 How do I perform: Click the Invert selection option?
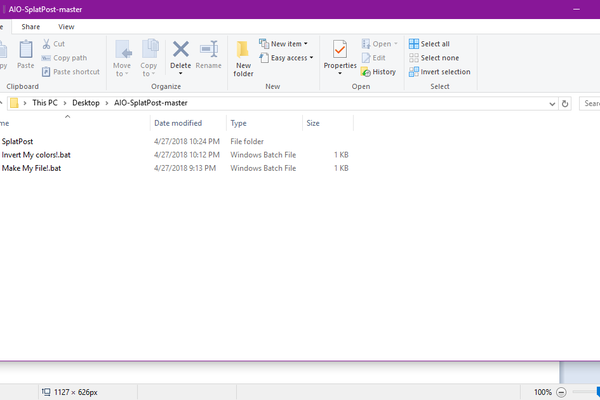point(438,72)
